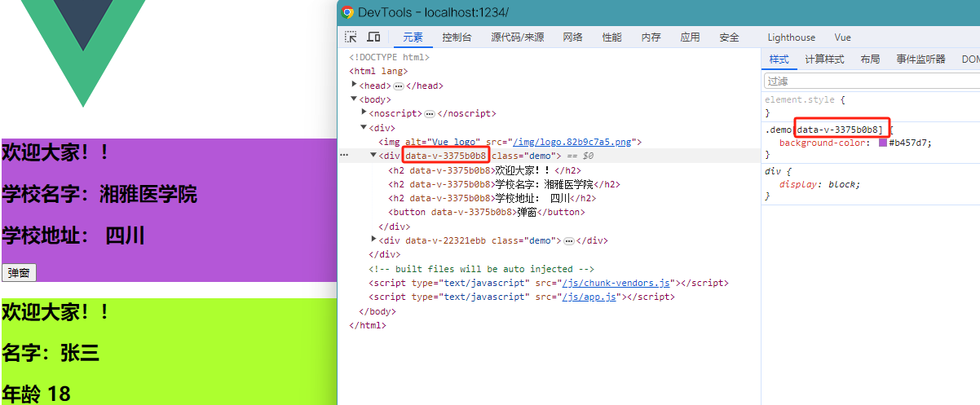Click the Chrome logo in DevTools title bar
Image resolution: width=980 pixels, height=405 pixels.
pos(347,12)
